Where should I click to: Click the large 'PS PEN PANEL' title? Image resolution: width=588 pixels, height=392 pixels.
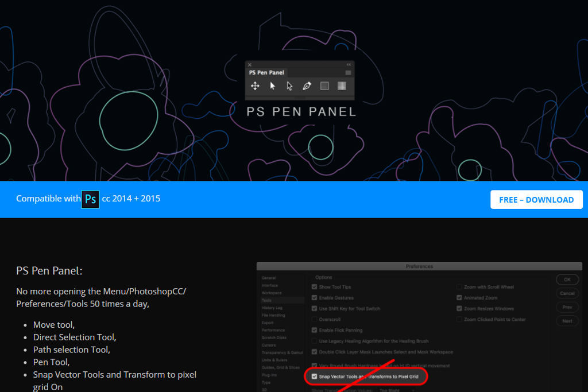(301, 112)
